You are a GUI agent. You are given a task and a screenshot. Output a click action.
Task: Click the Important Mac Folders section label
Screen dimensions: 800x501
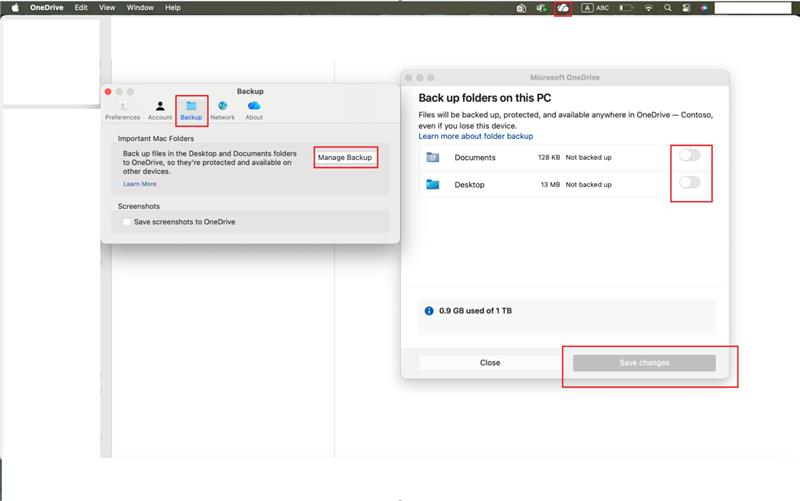(x=156, y=139)
